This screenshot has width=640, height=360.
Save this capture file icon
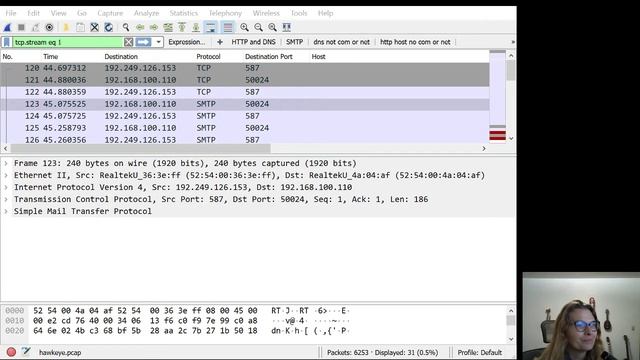tap(80, 27)
